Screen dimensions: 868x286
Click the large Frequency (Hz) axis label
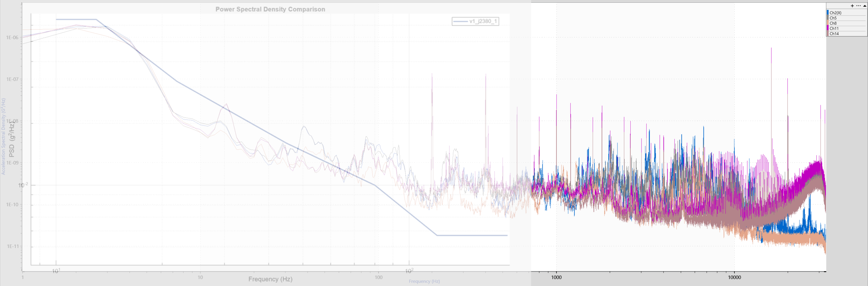[270, 279]
